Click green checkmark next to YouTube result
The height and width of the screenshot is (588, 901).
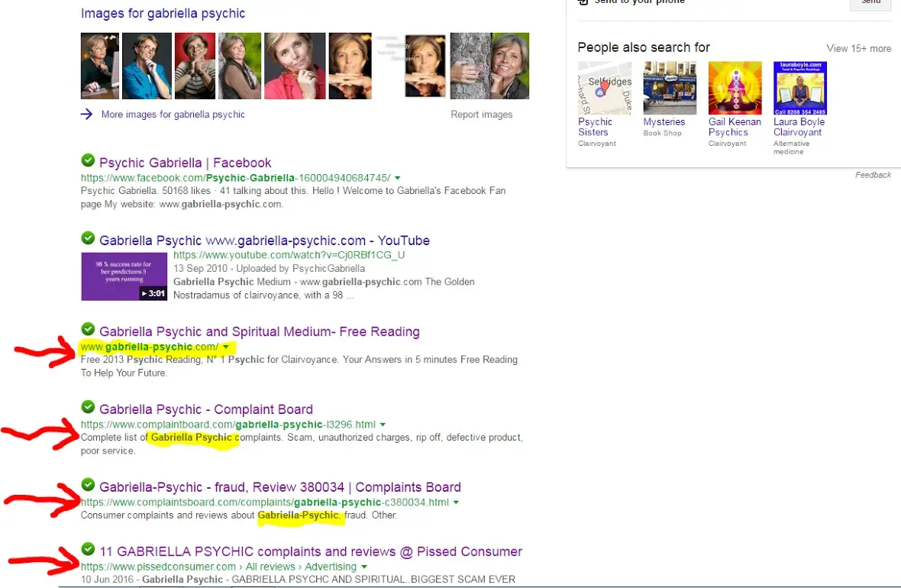[88, 238]
